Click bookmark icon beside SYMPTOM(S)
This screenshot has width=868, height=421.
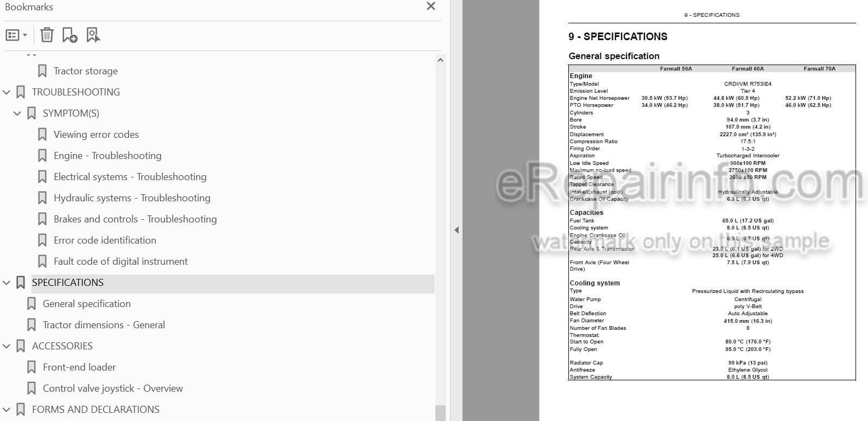(31, 113)
